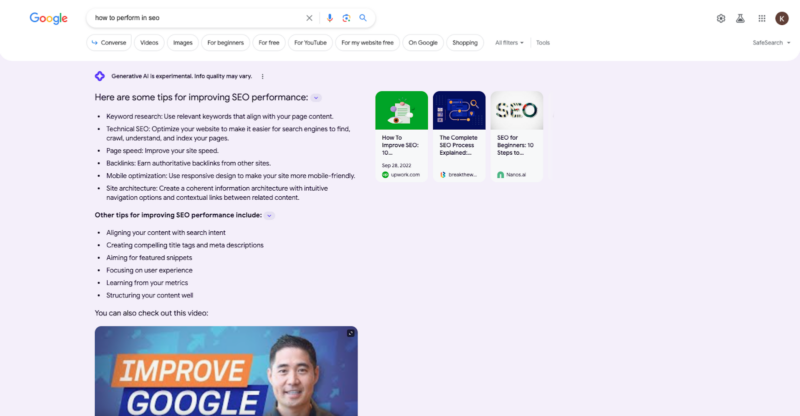Click in the search input field
Screen dimensions: 800x416
tap(196, 18)
